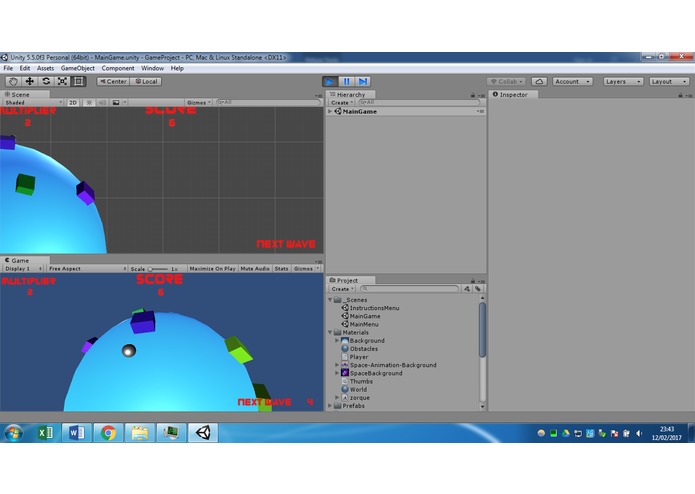The width and height of the screenshot is (695, 494).
Task: Toggle 2D scene view mode
Action: (x=73, y=102)
